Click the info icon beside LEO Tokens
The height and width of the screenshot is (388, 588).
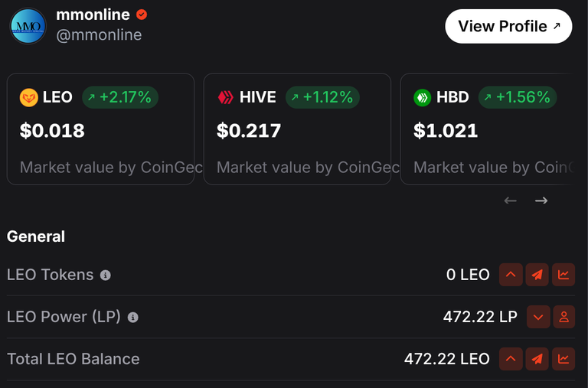pos(106,276)
